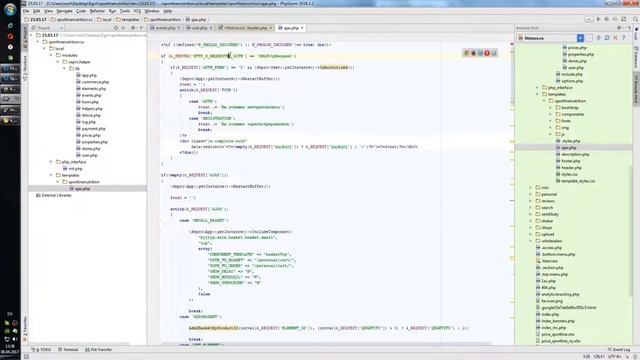Click the question mark help icon in Remote Host
Image resolution: width=640 pixels, height=360 pixels.
click(x=624, y=38)
